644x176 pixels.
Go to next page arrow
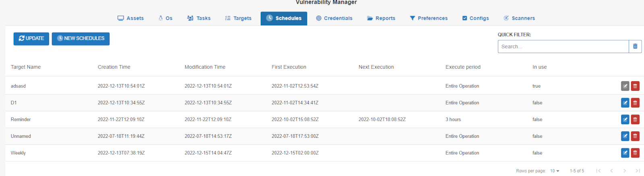pos(624,171)
